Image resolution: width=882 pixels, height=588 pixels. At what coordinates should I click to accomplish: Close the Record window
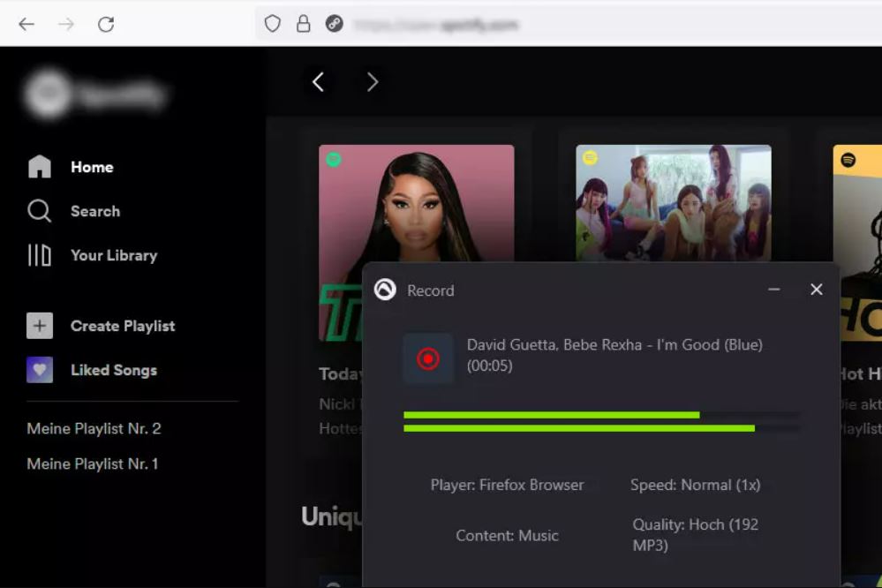coord(816,290)
